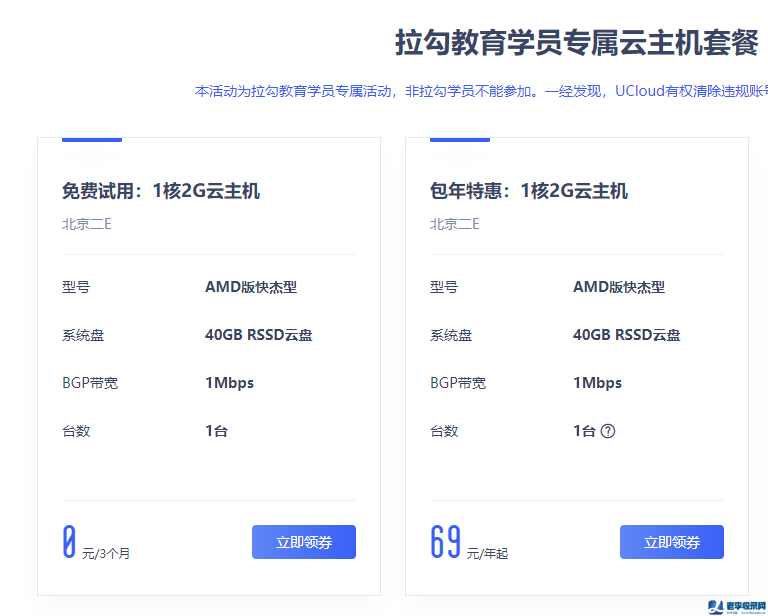This screenshot has height=616, width=768.
Task: Click the 0 元/3个月 price
Action: 96,543
